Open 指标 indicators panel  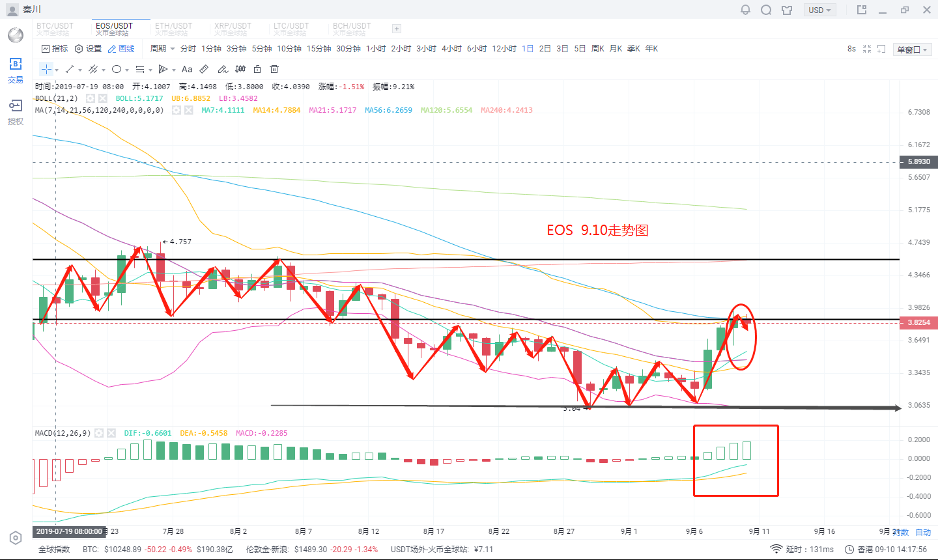55,49
